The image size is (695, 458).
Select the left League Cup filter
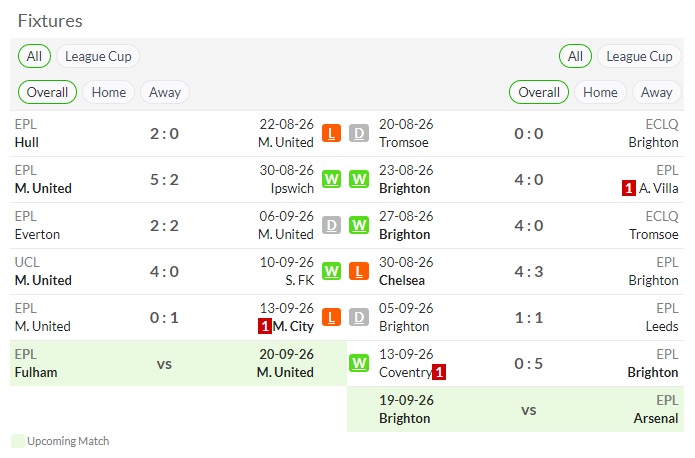(98, 56)
